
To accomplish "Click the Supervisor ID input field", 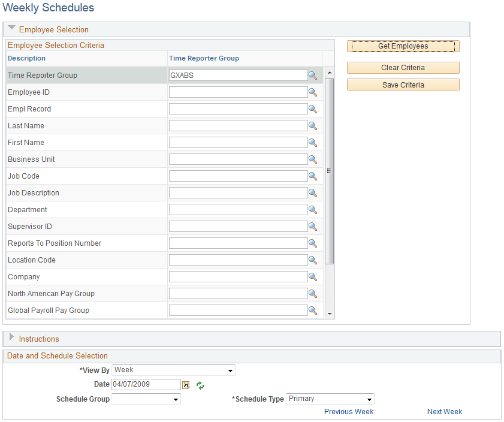I will [x=238, y=226].
